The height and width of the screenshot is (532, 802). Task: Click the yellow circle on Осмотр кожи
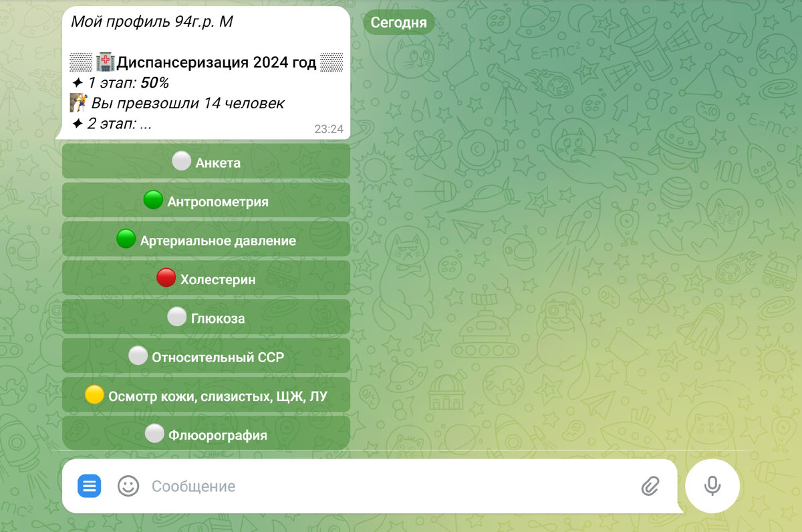click(94, 394)
